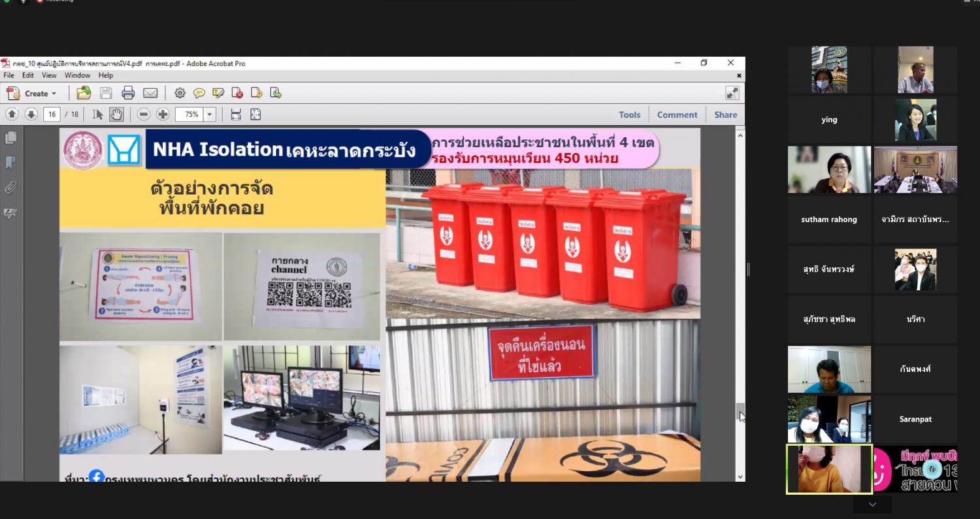The height and width of the screenshot is (519, 980).
Task: Click the Fit Width scrolling icon
Action: [236, 114]
